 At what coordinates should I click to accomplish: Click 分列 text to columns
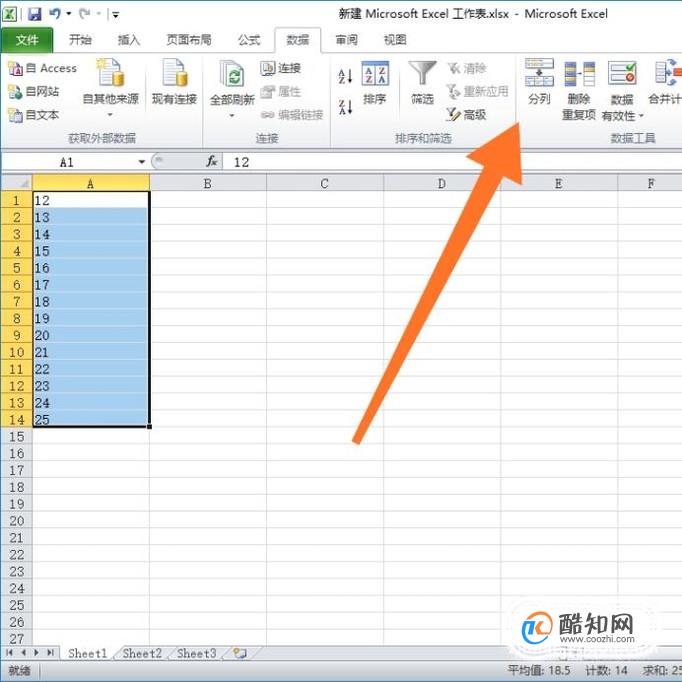[539, 82]
